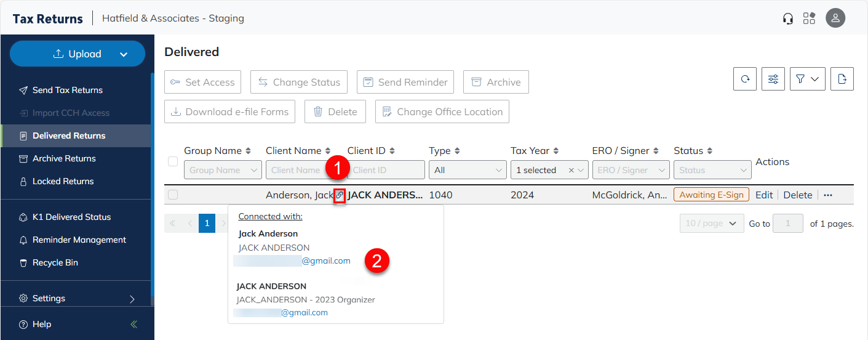Screen dimensions: 868x340
Task: Click the Send Reminder button
Action: (405, 82)
